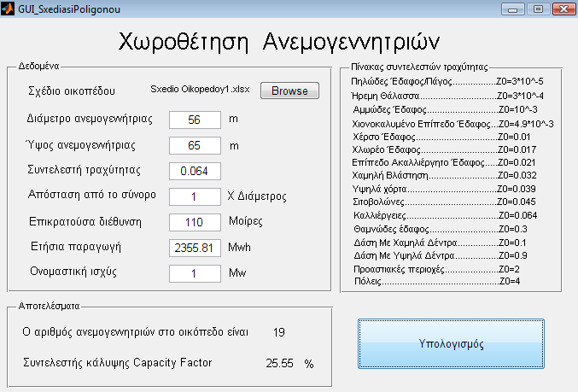
Task: Click the Χέρσο Έδαφος Z0=0.01 row
Action: coord(441,137)
